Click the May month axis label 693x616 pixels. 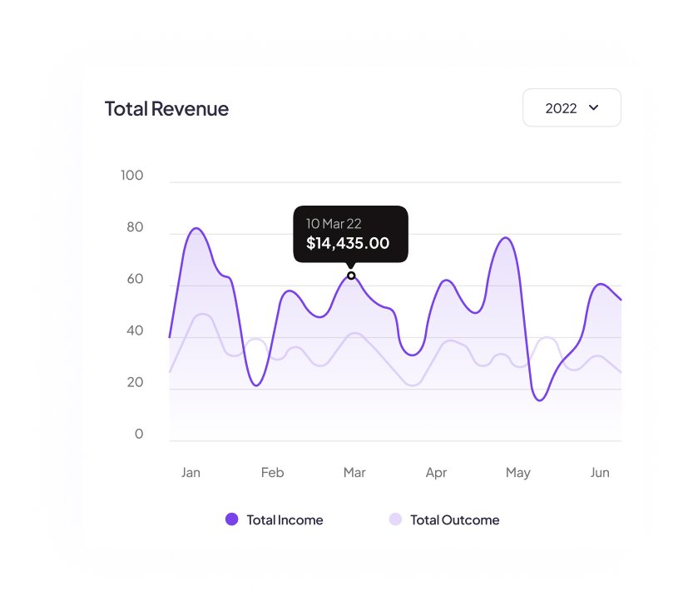517,473
